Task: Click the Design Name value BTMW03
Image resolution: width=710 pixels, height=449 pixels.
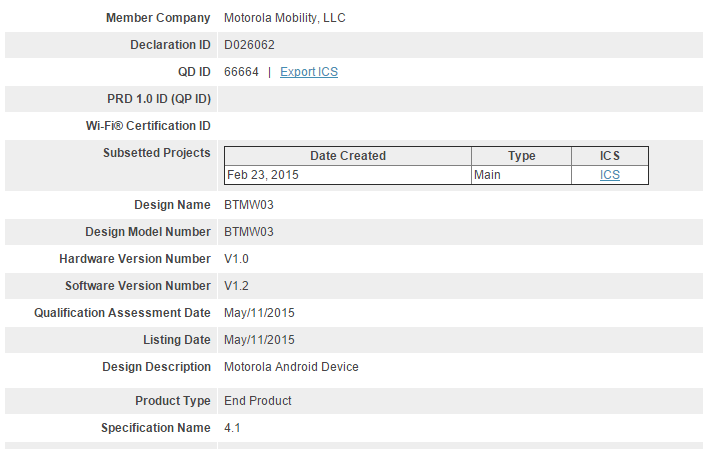Action: point(249,205)
